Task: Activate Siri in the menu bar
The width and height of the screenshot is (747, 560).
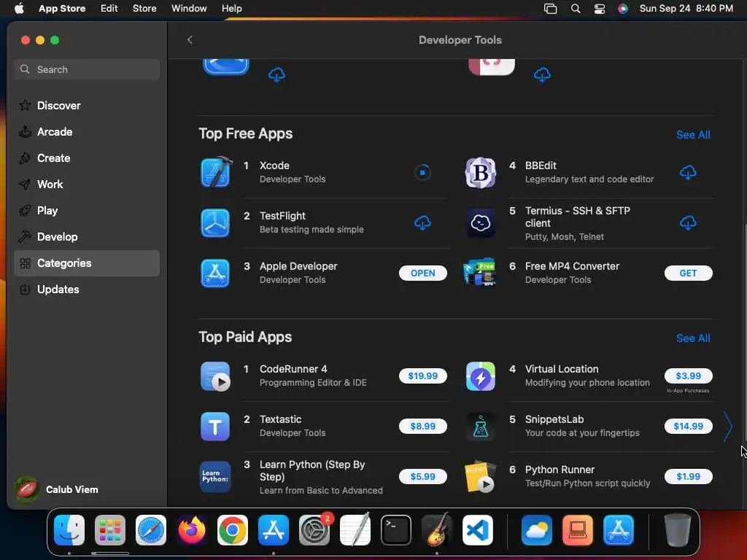Action: click(623, 9)
